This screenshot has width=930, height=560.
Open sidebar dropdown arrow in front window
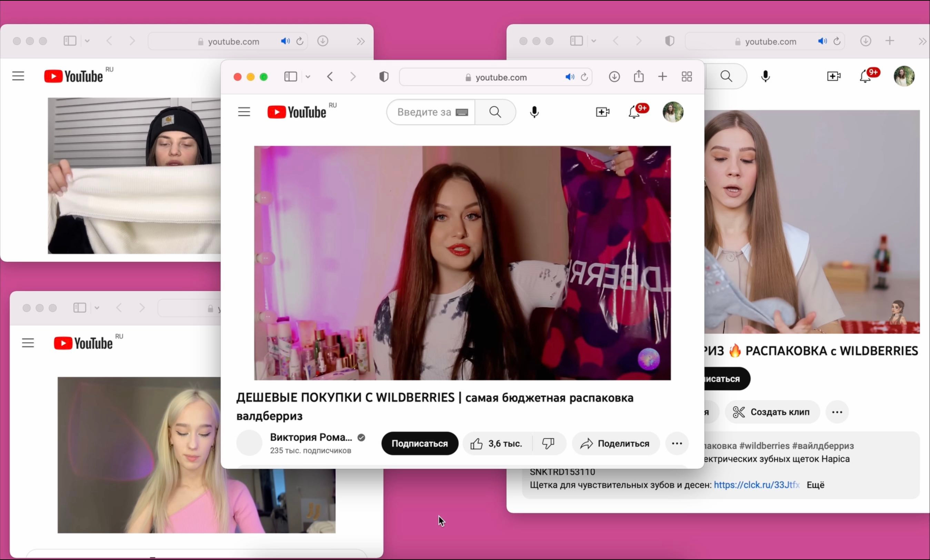coord(308,77)
